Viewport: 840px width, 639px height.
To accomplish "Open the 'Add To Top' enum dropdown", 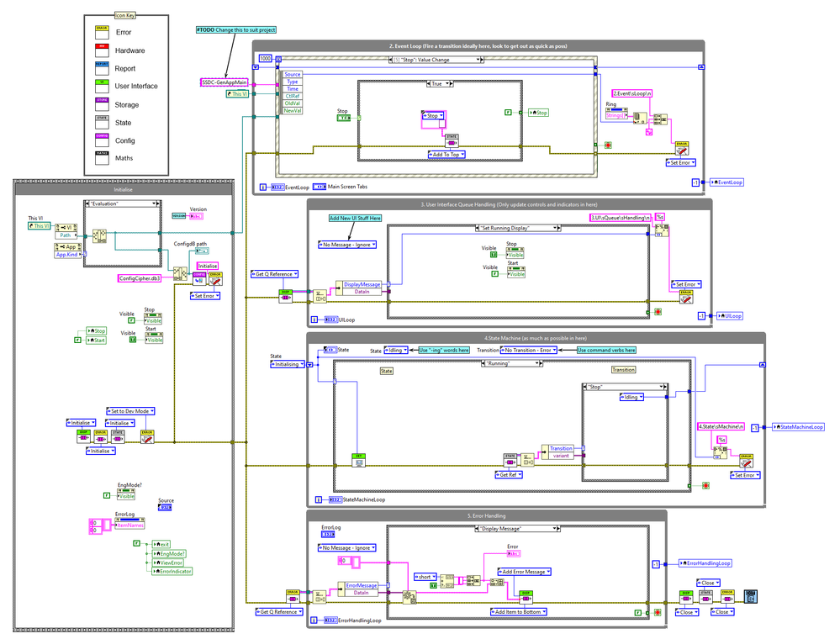I will tap(446, 155).
